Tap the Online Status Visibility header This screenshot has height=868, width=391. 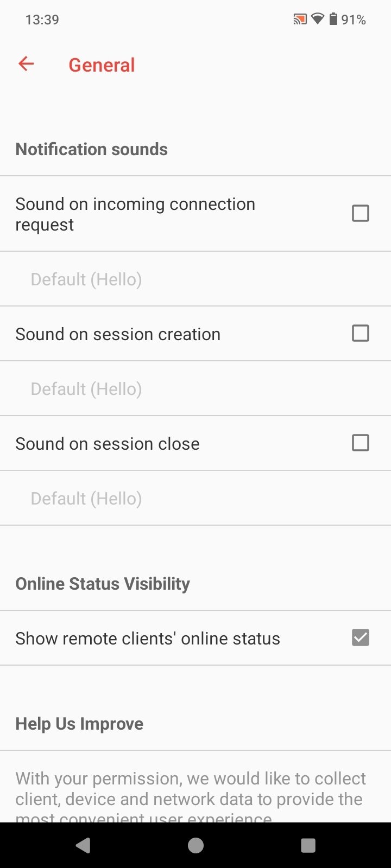pos(103,584)
